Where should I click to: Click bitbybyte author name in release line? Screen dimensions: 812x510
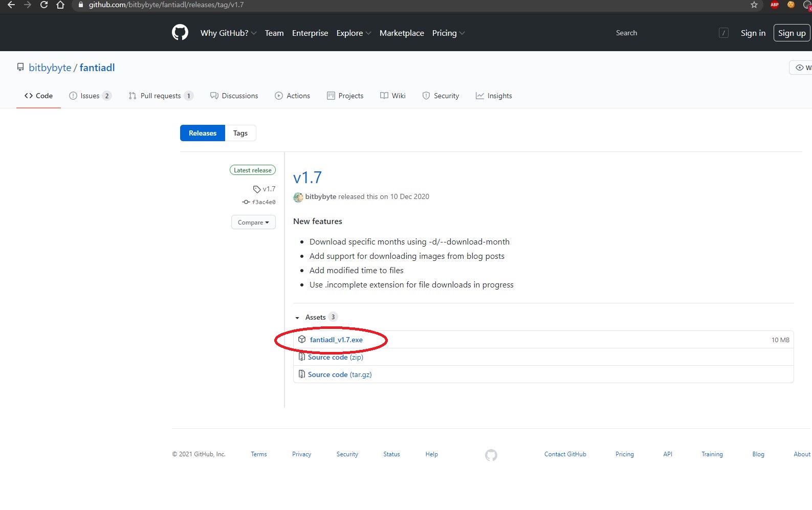[321, 196]
